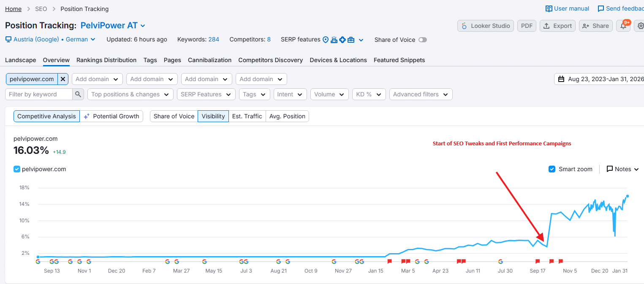644x284 pixels.
Task: Click the calendar icon in date range
Action: coord(561,79)
